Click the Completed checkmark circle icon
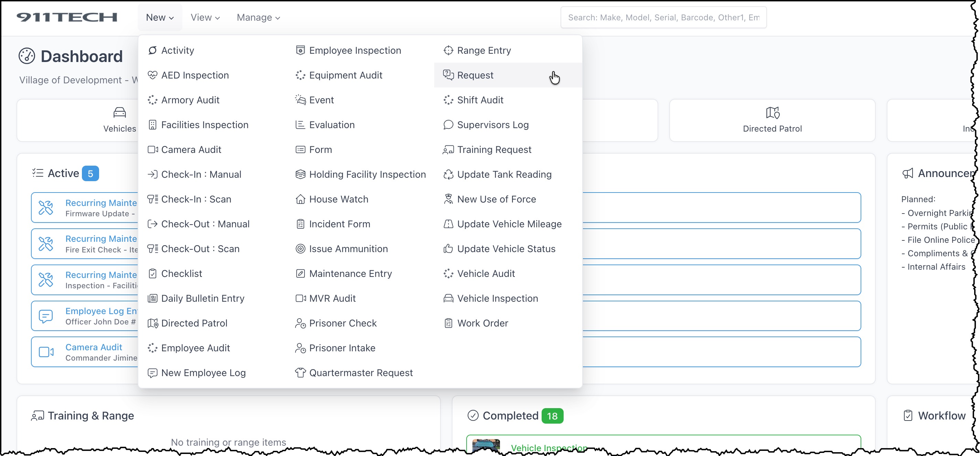The width and height of the screenshot is (980, 456). [472, 415]
